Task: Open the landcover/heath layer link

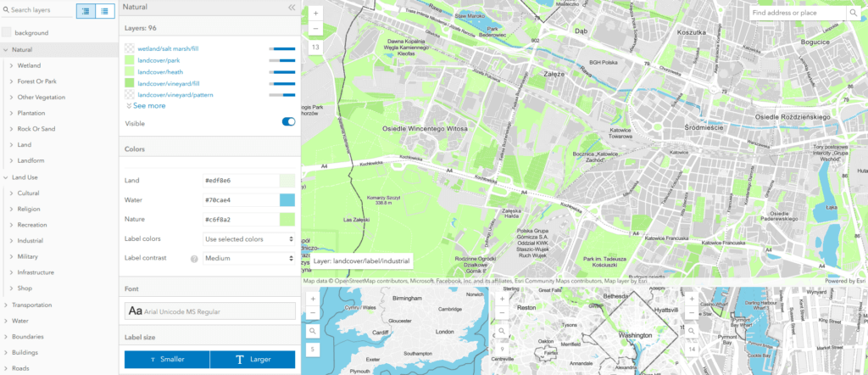Action: (160, 72)
